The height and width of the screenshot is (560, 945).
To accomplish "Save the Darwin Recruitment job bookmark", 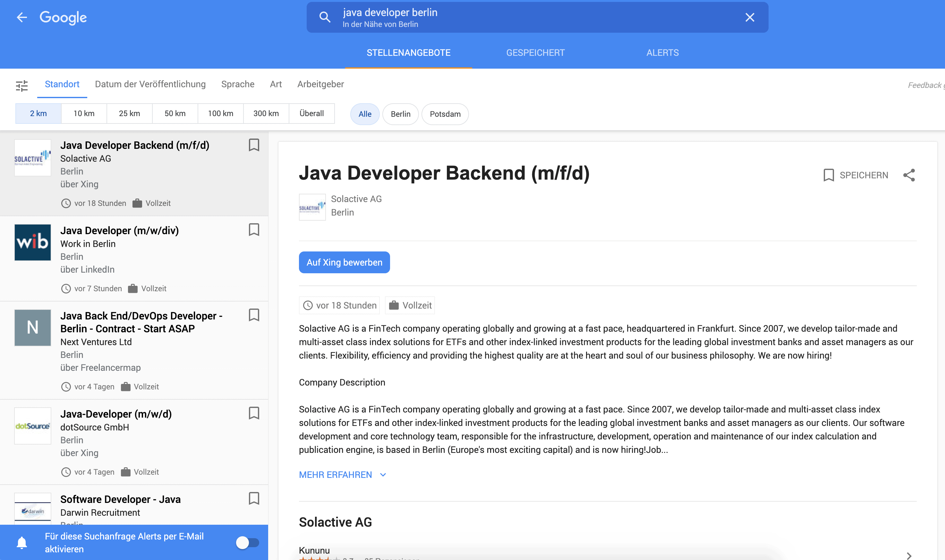I will click(x=254, y=498).
